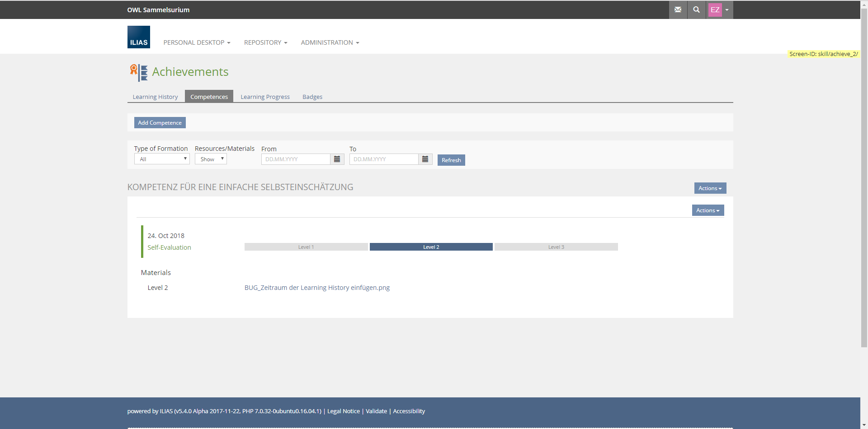Open the Repository menu
This screenshot has width=868, height=429.
(265, 42)
